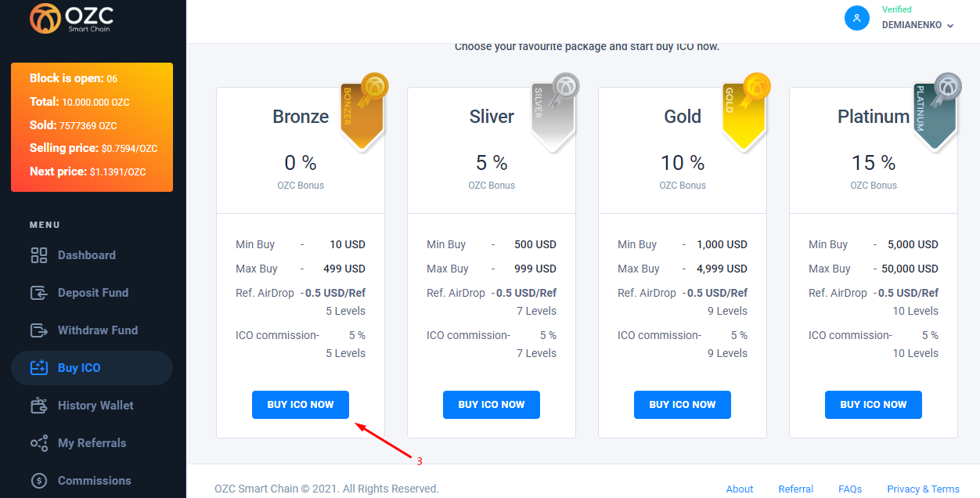Select the Withdraw Fund icon
Screen dimensions: 980x498
[x=39, y=330]
